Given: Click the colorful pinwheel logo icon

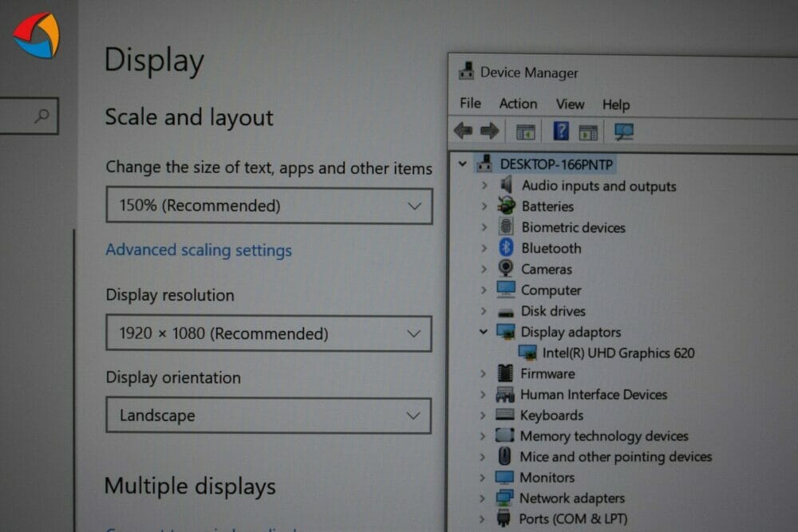Looking at the screenshot, I should (x=36, y=35).
